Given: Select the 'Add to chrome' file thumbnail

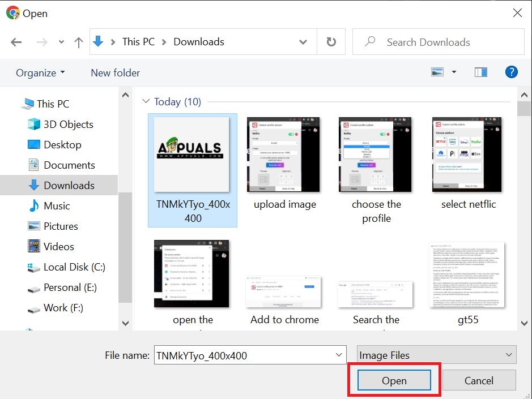Looking at the screenshot, I should pos(283,292).
